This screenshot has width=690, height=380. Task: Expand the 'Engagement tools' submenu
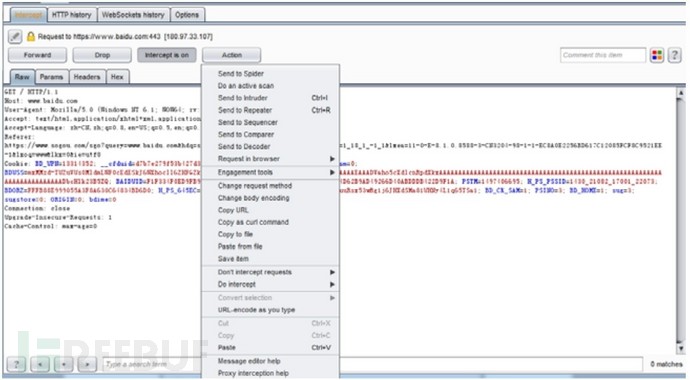pyautogui.click(x=271, y=172)
